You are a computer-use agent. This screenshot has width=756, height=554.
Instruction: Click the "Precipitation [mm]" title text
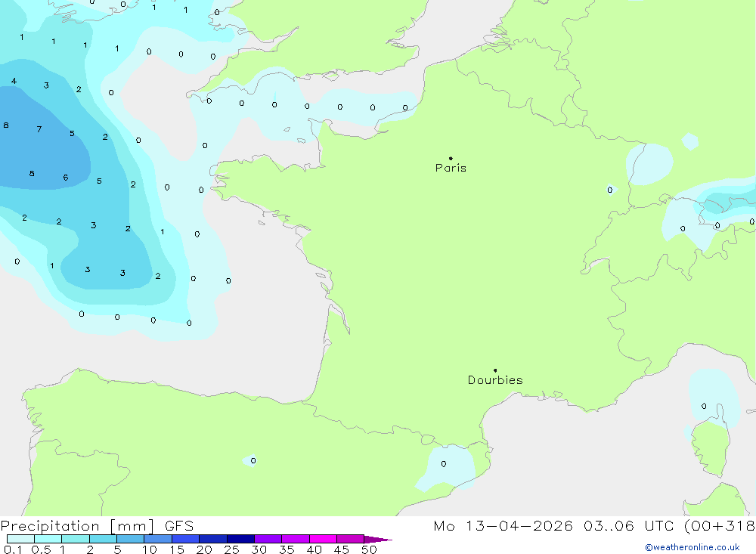(78, 526)
